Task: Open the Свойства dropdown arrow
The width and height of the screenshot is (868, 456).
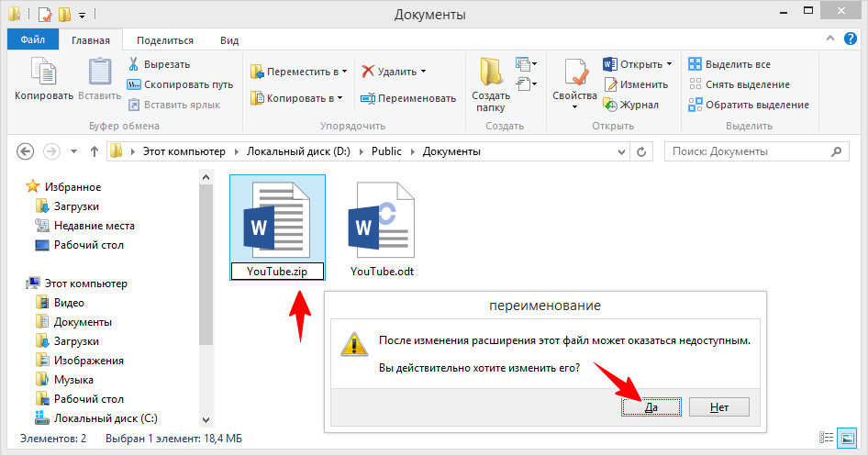Action: (x=574, y=106)
